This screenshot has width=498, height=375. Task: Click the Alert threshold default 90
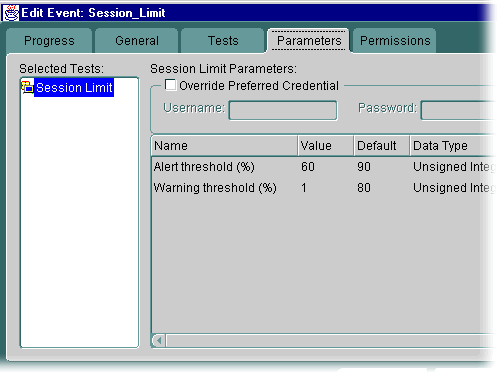(x=364, y=167)
